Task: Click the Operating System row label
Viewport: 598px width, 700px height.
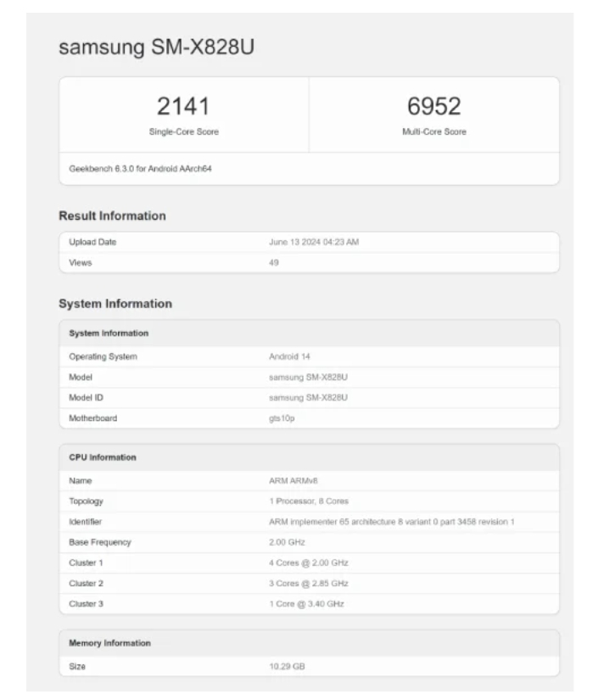Action: click(x=103, y=356)
